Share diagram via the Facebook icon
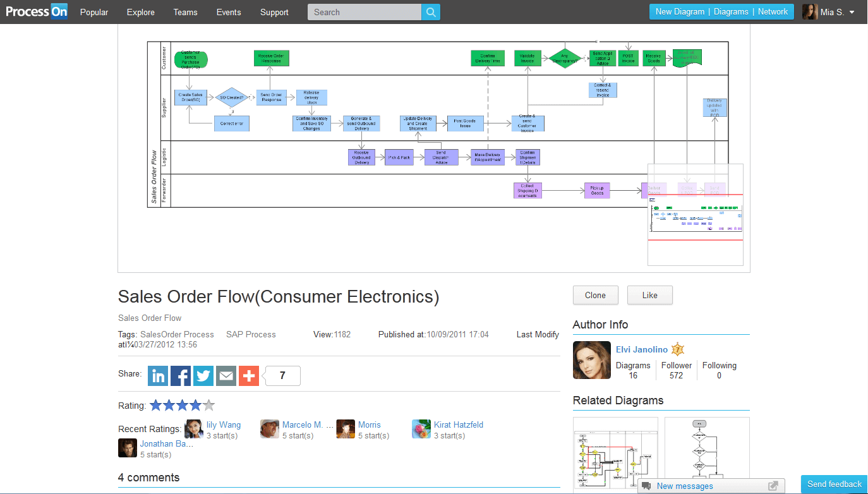868x494 pixels. click(181, 375)
